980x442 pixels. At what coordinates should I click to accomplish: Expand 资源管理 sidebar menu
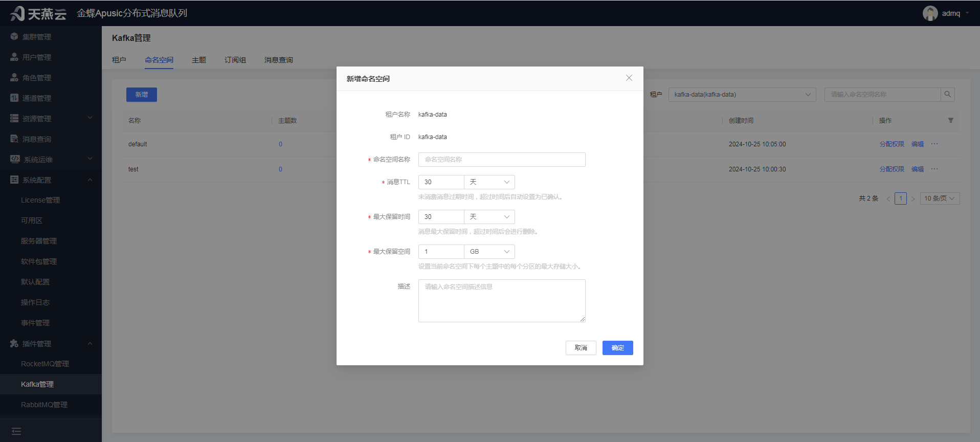(51, 119)
